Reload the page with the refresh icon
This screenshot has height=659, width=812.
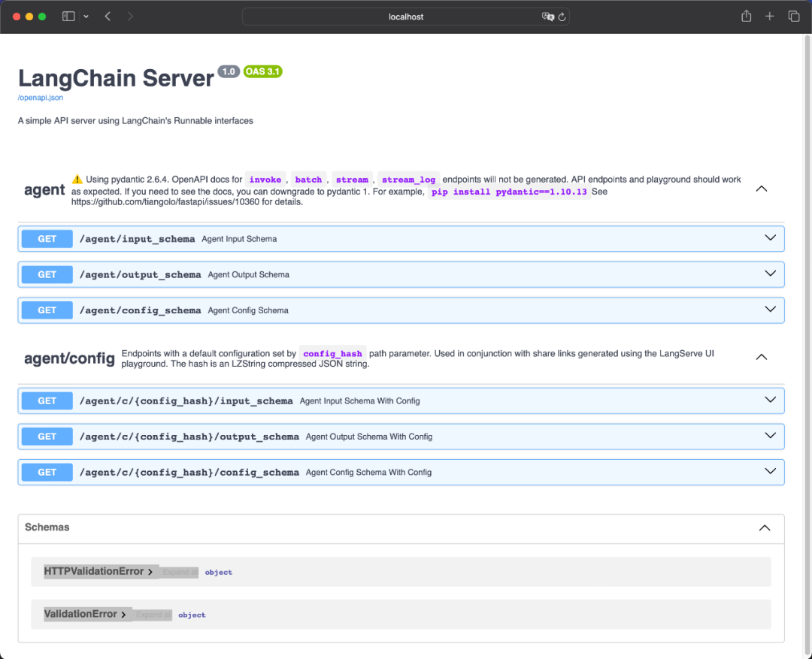[562, 17]
